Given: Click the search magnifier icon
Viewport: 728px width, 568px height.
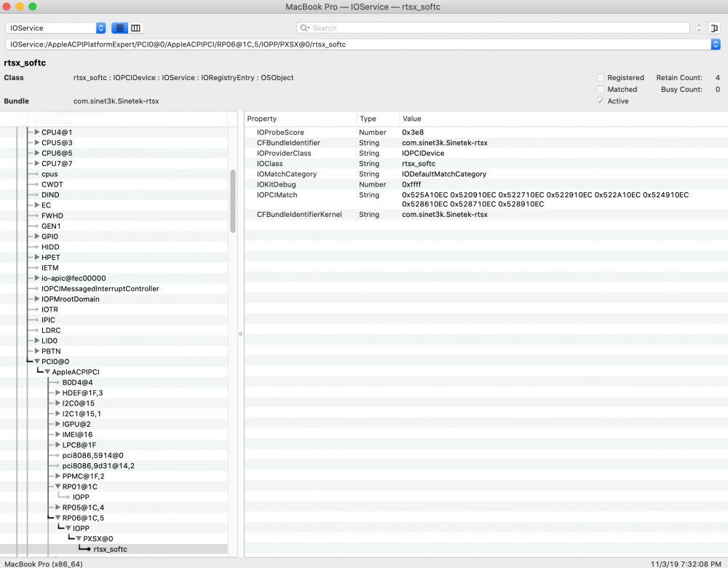Looking at the screenshot, I should tap(304, 28).
